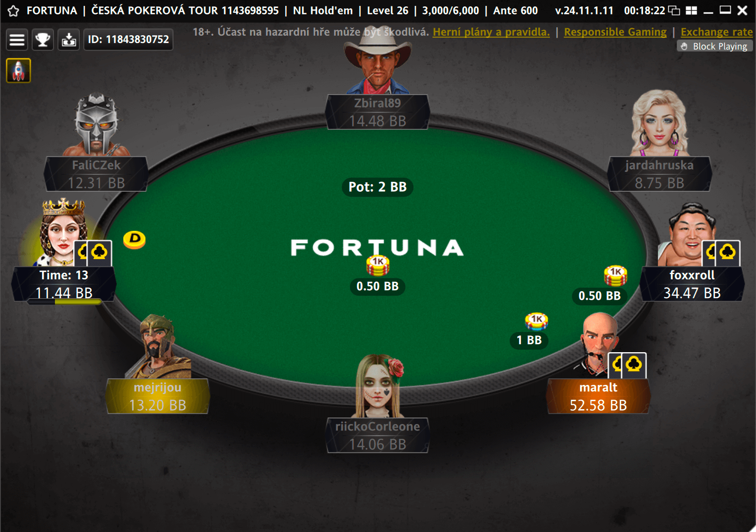Open the Responsible Gaming link
756x532 pixels.
(615, 32)
